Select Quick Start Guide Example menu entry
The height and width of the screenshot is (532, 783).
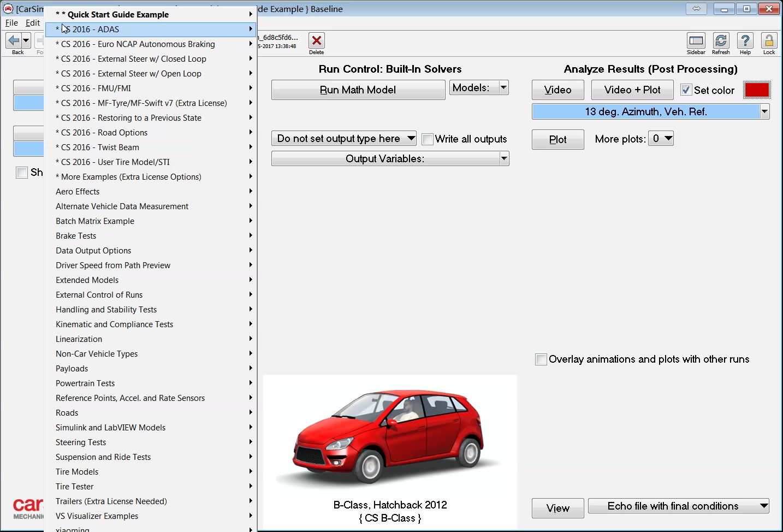click(x=151, y=15)
